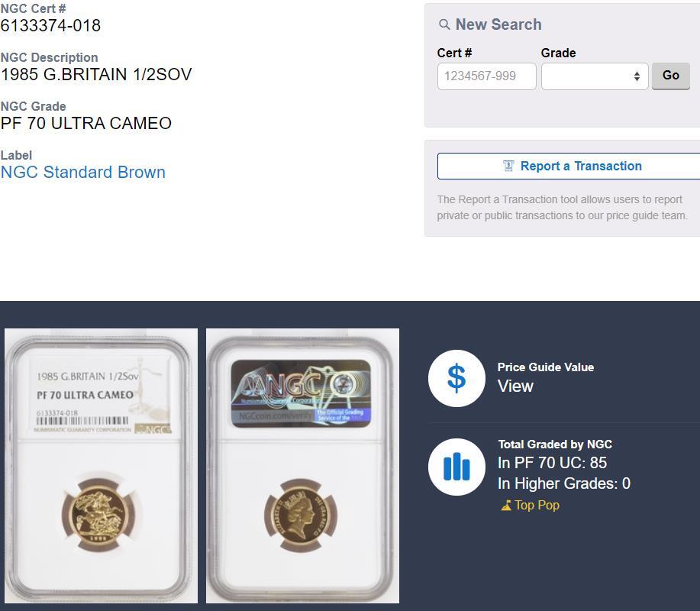Screen dimensions: 700x611
Task: Open the Top Pop link
Action: click(537, 505)
